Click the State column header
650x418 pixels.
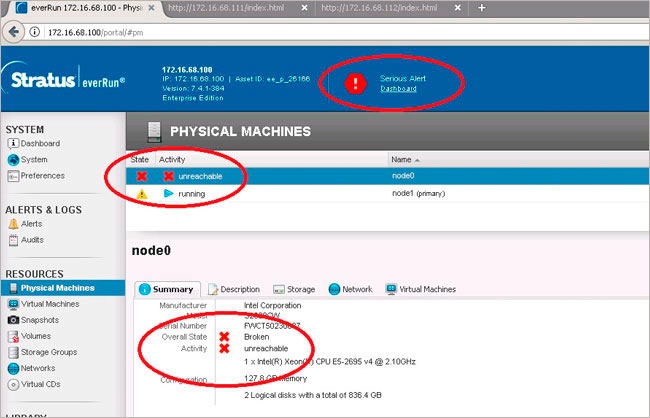[x=140, y=160]
